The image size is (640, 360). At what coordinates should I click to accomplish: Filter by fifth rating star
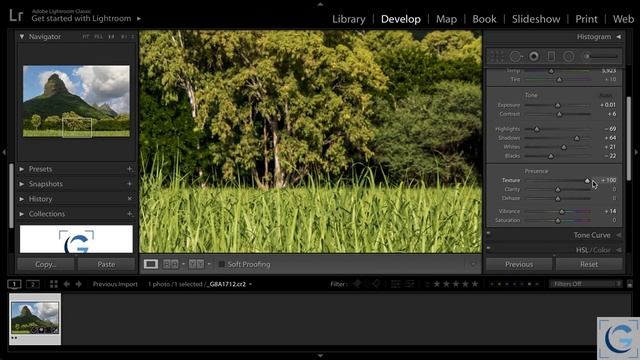(x=475, y=284)
